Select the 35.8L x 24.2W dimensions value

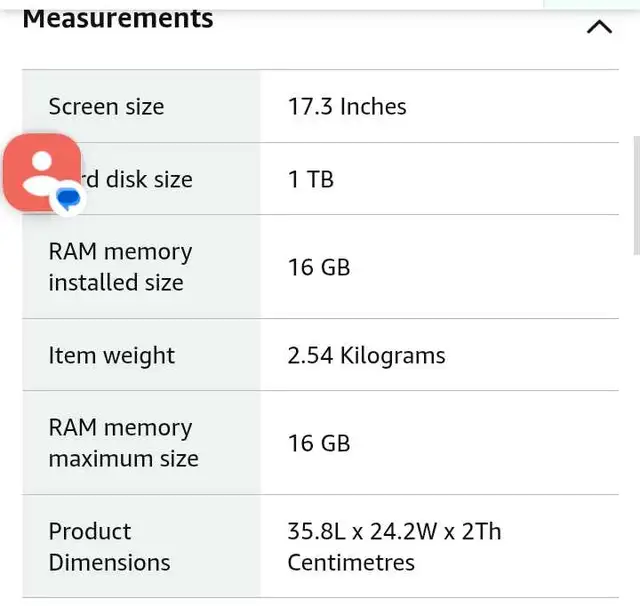[394, 531]
